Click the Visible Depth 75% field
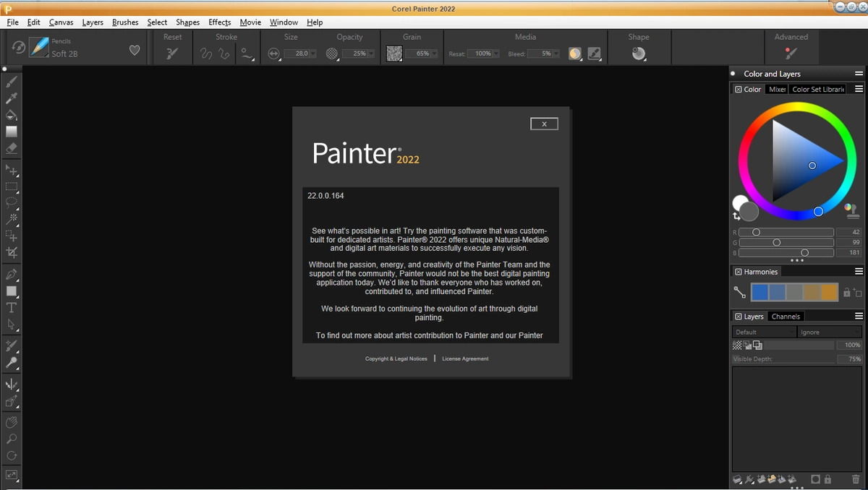This screenshot has width=868, height=490. pos(849,359)
